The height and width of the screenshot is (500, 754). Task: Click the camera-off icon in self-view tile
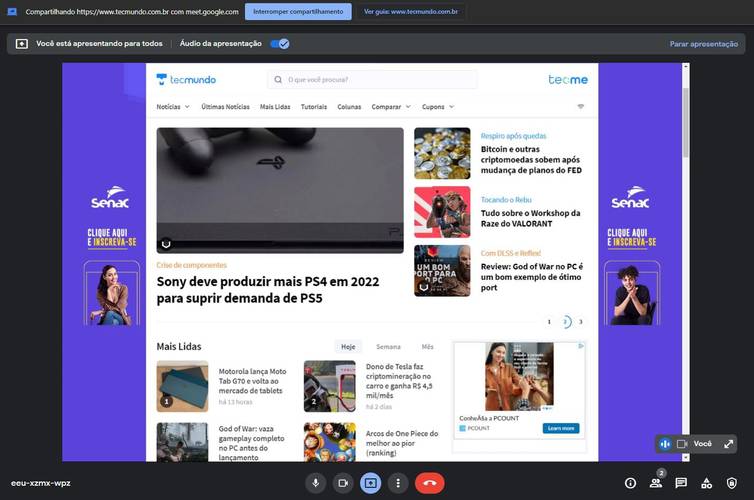tap(682, 444)
